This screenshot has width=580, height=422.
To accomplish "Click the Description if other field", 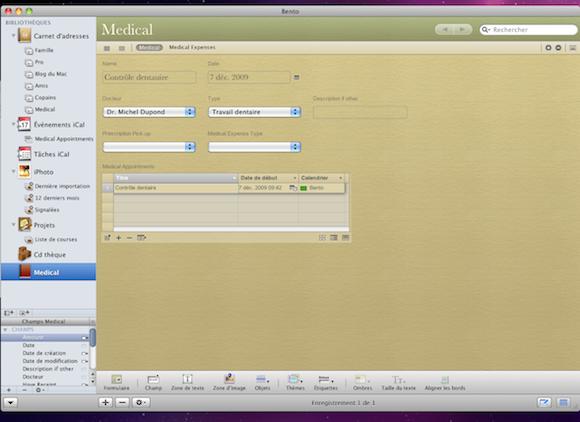I will coord(360,112).
